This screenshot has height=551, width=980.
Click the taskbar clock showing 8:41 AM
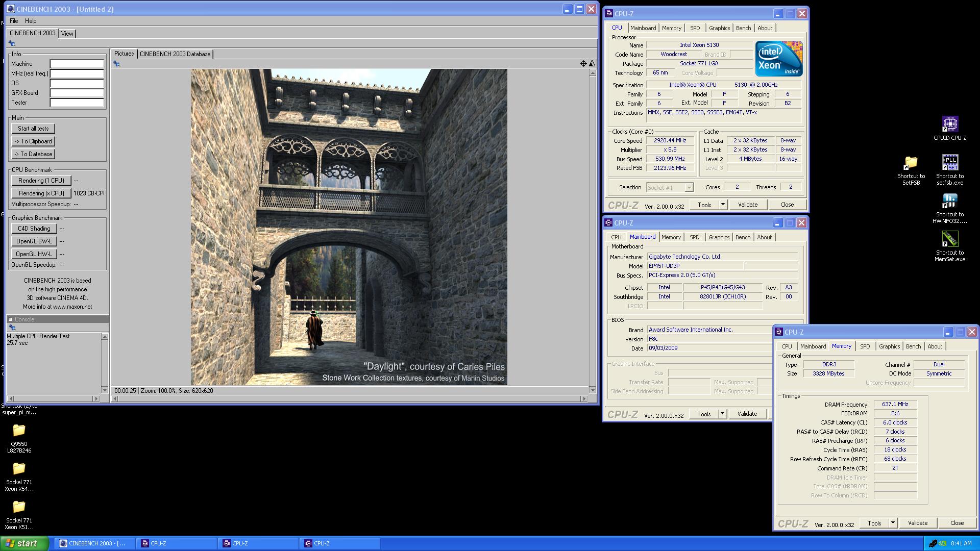pyautogui.click(x=961, y=543)
